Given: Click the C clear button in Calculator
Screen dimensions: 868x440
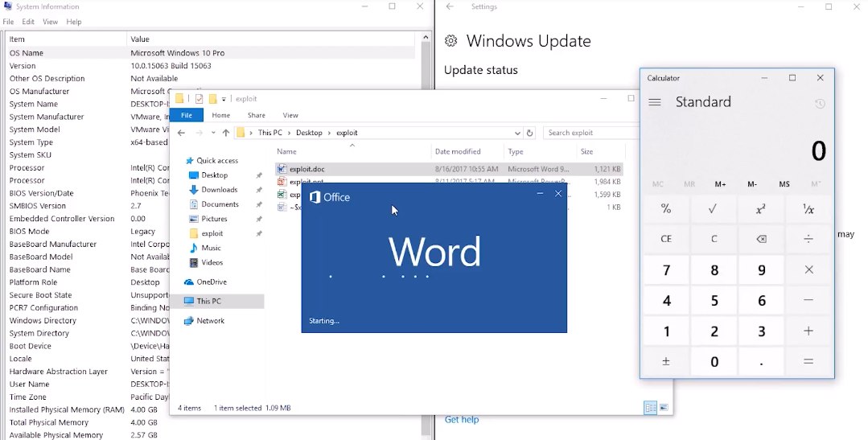Looking at the screenshot, I should 713,239.
